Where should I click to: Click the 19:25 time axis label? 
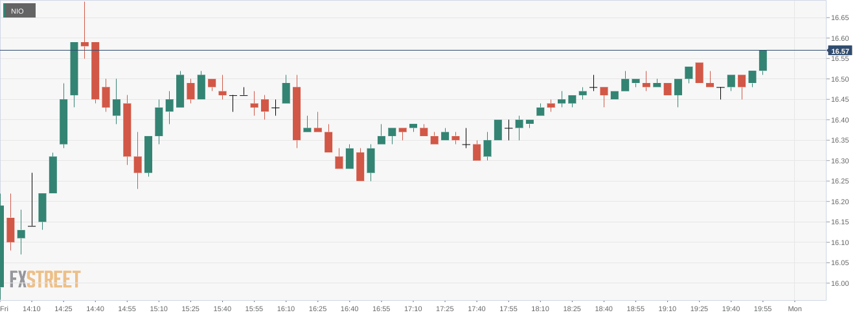tap(699, 309)
